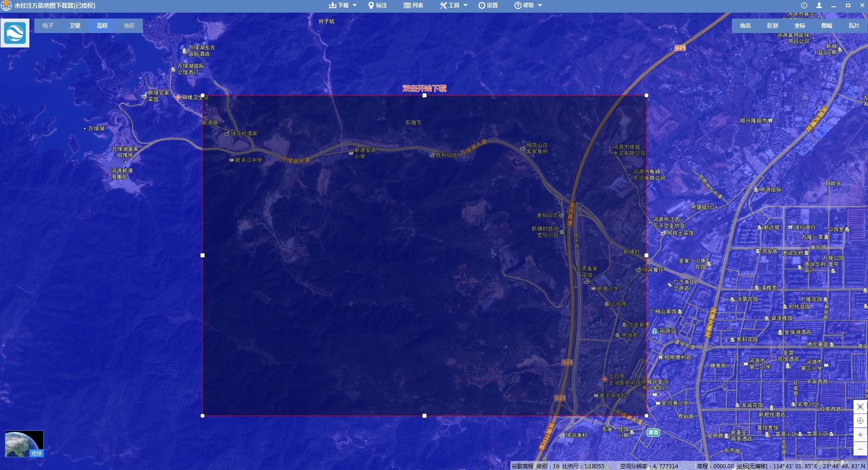Click the 渔乡山庄 restaurant icon
The width and height of the screenshot is (868, 470).
561,216
